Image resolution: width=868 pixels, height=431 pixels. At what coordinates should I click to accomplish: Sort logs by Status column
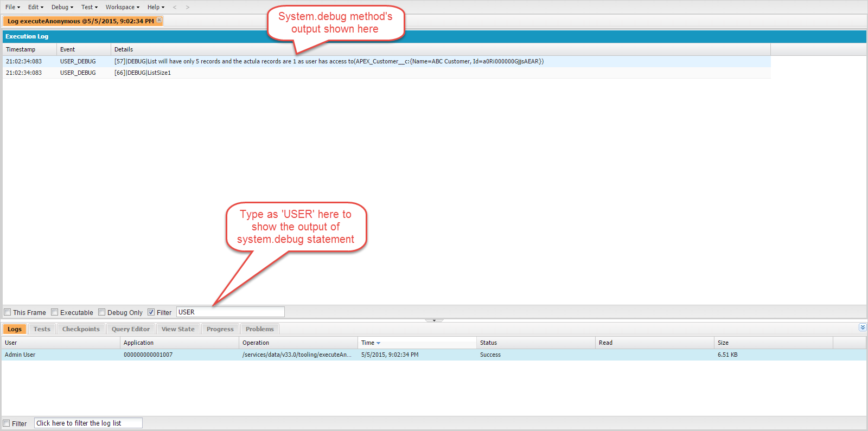pos(536,343)
